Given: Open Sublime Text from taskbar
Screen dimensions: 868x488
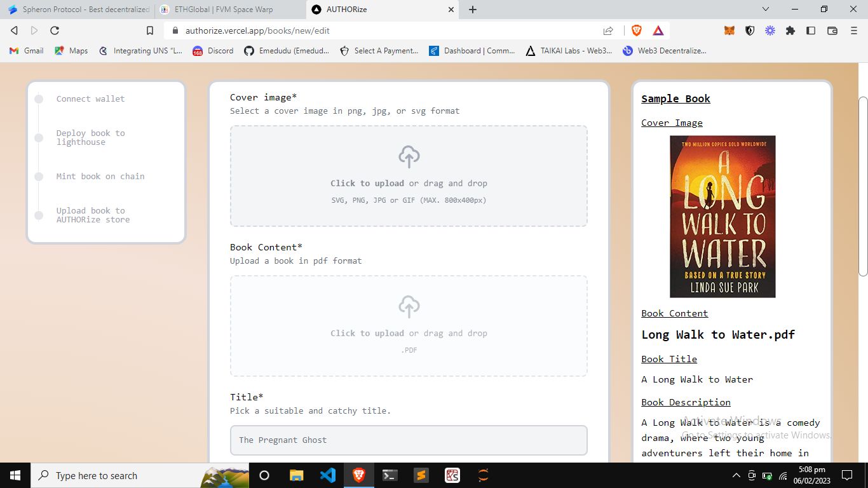Looking at the screenshot, I should [x=421, y=475].
